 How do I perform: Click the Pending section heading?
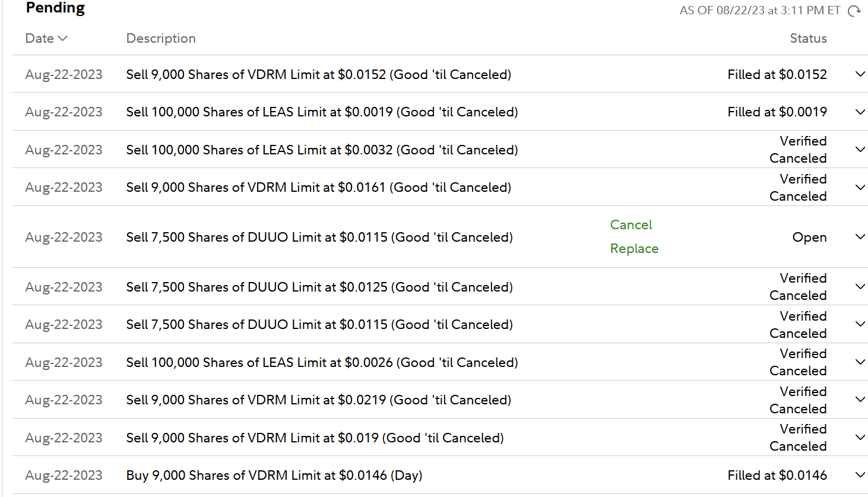[x=55, y=8]
